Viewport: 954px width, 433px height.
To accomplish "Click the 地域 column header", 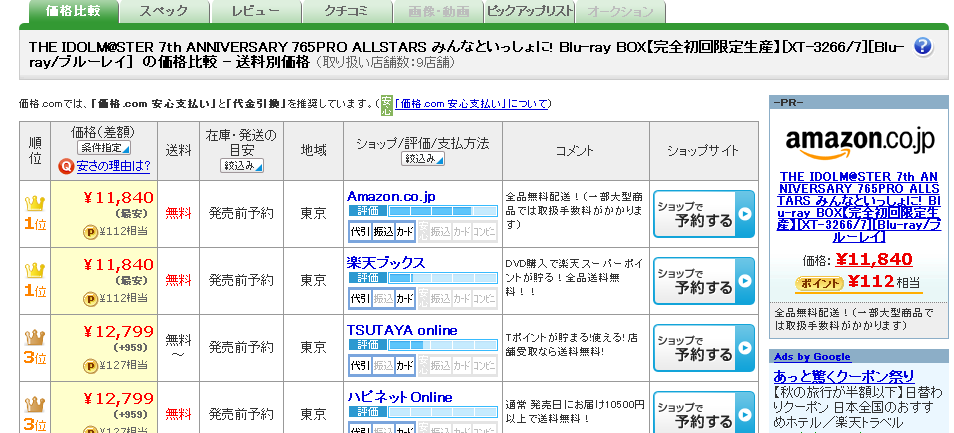I will pyautogui.click(x=313, y=151).
